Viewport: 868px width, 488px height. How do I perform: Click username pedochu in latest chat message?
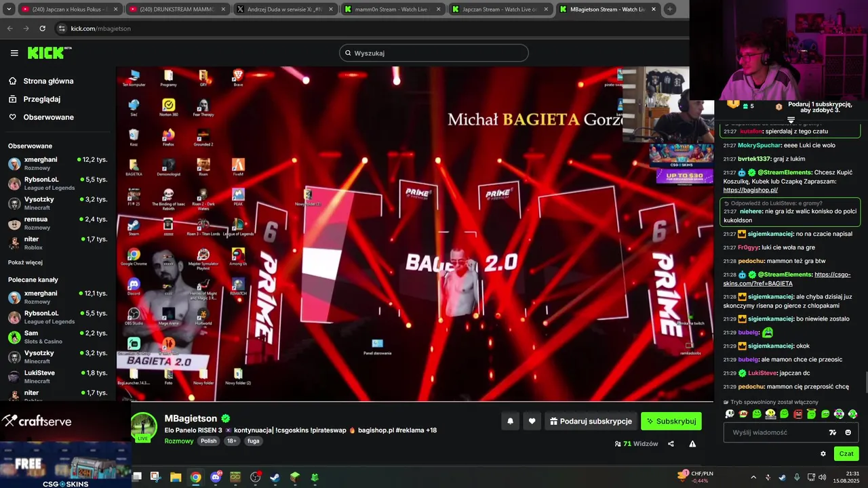[751, 387]
